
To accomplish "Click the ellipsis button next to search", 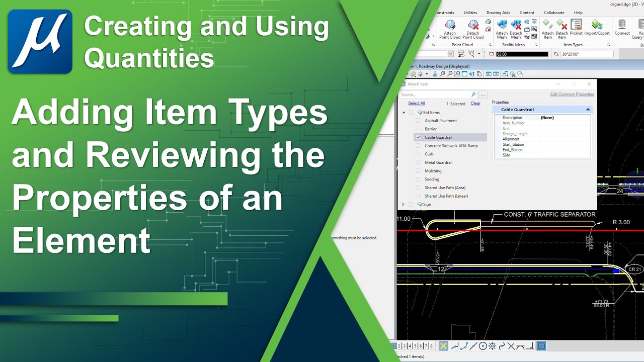I will pyautogui.click(x=483, y=95).
